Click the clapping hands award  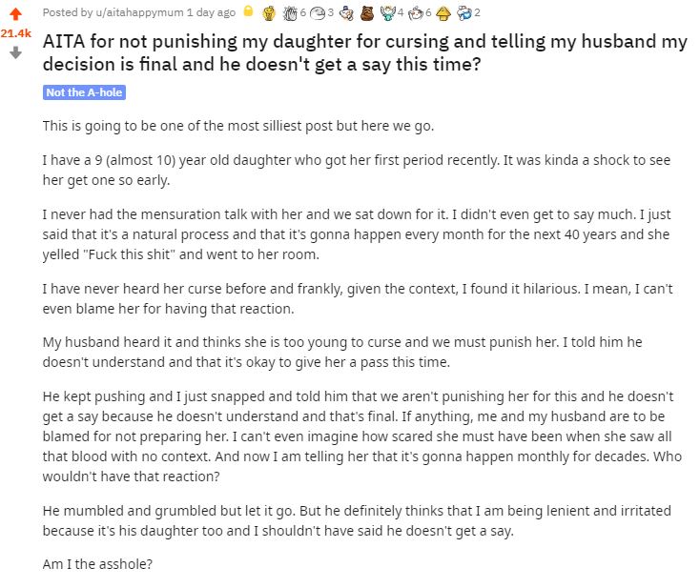tap(290, 13)
